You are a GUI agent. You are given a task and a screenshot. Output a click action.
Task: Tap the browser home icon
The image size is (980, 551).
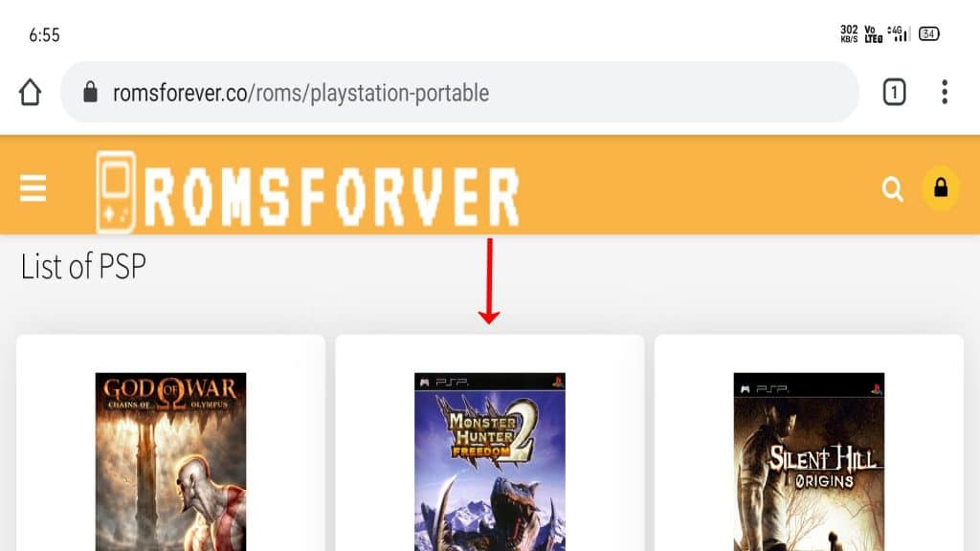[30, 93]
